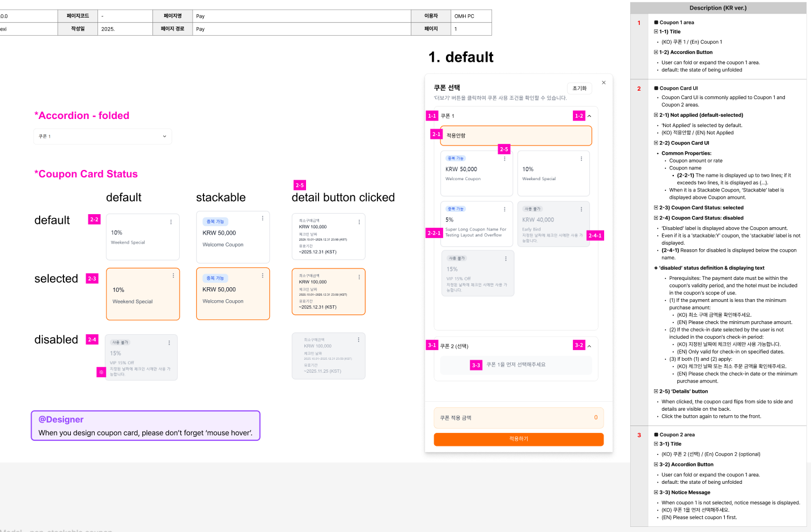This screenshot has height=532, width=811.
Task: Collapse the 쿠폰 2 (선택) section
Action: [x=589, y=346]
